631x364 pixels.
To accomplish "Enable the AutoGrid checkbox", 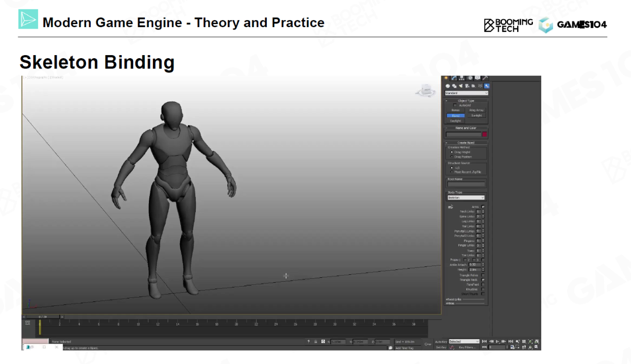I will point(455,105).
